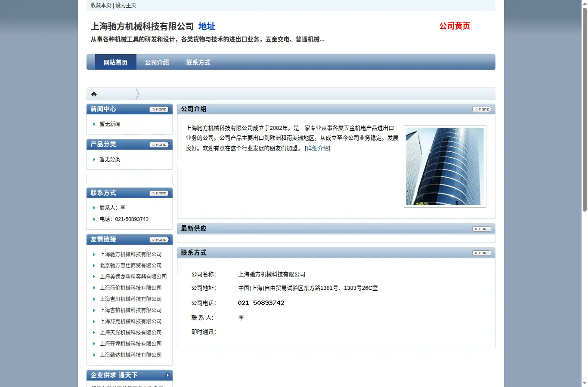Click sidebar 电话: 021-50893742 text
Screen dimensions: 588x387
point(124,219)
